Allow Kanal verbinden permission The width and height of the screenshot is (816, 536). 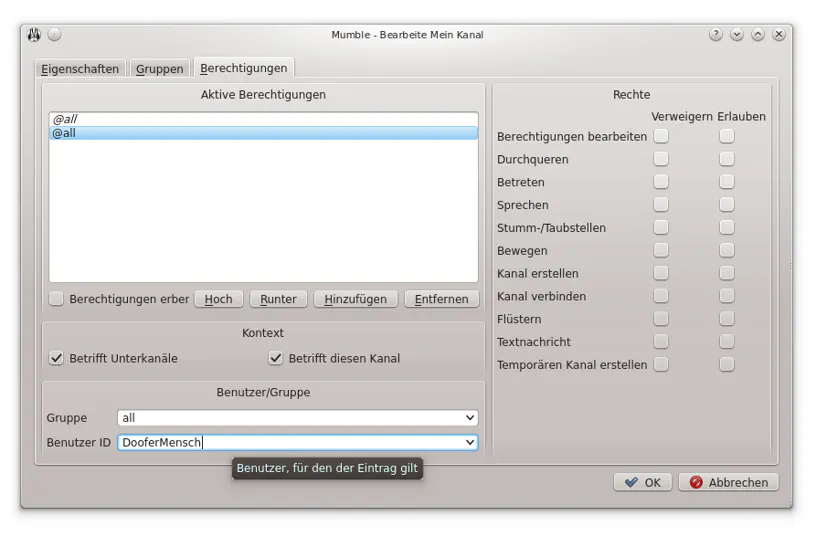[727, 296]
